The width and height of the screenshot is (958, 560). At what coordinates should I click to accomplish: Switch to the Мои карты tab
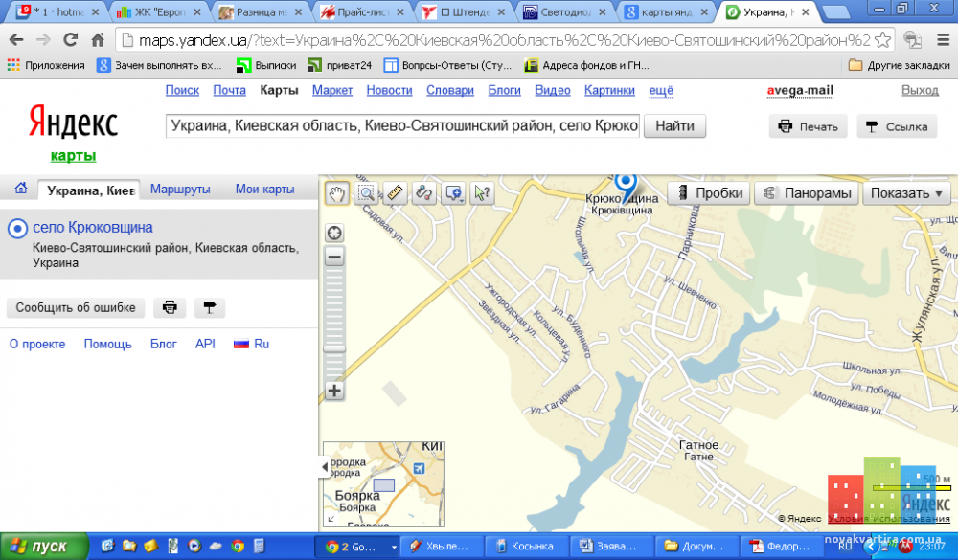tap(265, 190)
